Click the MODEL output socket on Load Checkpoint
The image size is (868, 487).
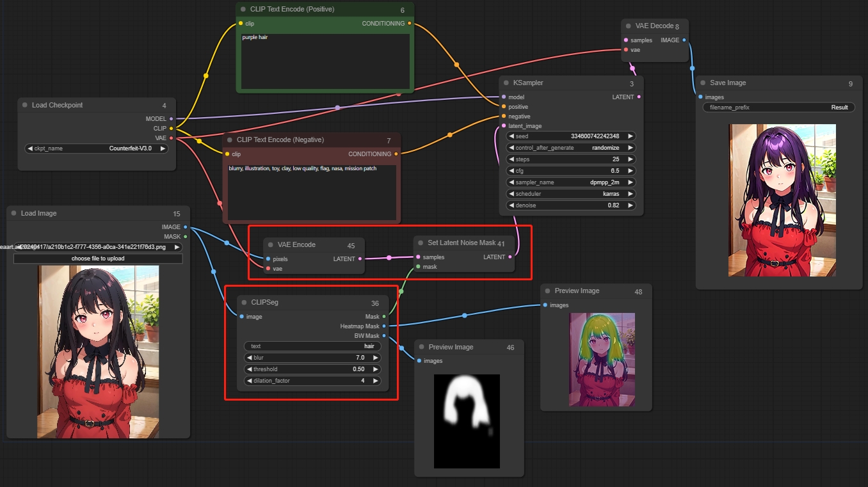(171, 119)
